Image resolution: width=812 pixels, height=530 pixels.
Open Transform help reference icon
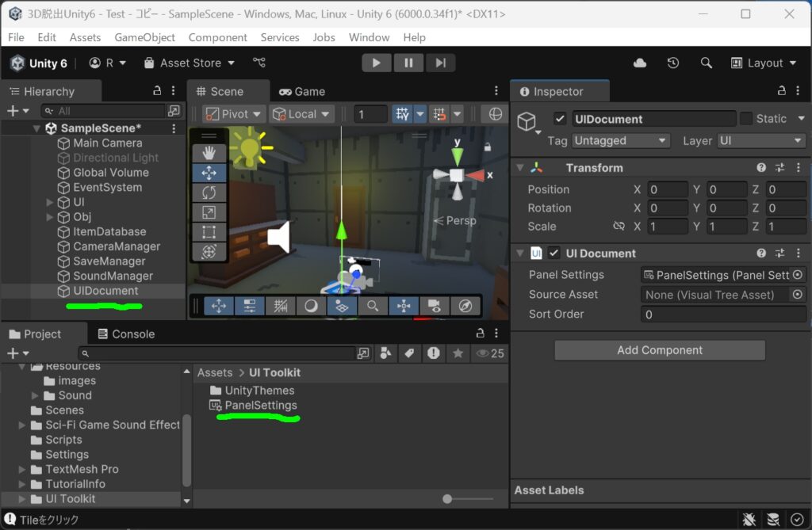[x=761, y=167]
